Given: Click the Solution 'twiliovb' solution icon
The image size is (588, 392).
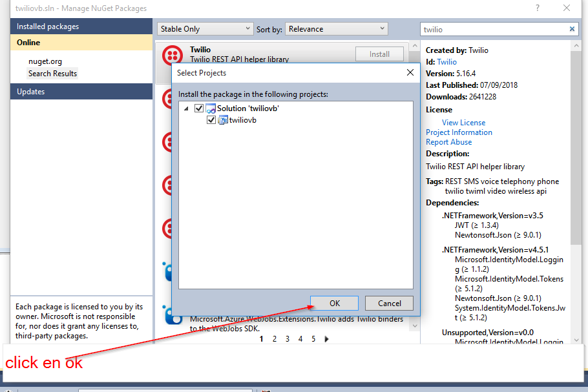Looking at the screenshot, I should pos(211,108).
